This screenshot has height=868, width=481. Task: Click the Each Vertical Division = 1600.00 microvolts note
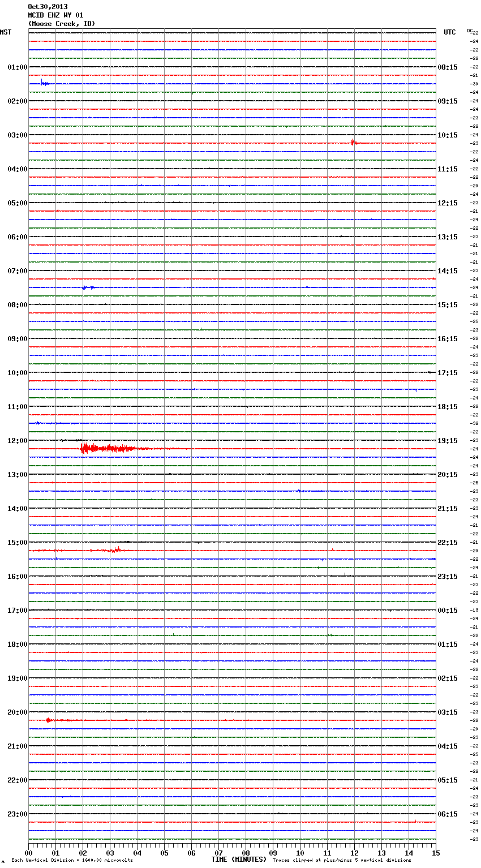click(72, 861)
